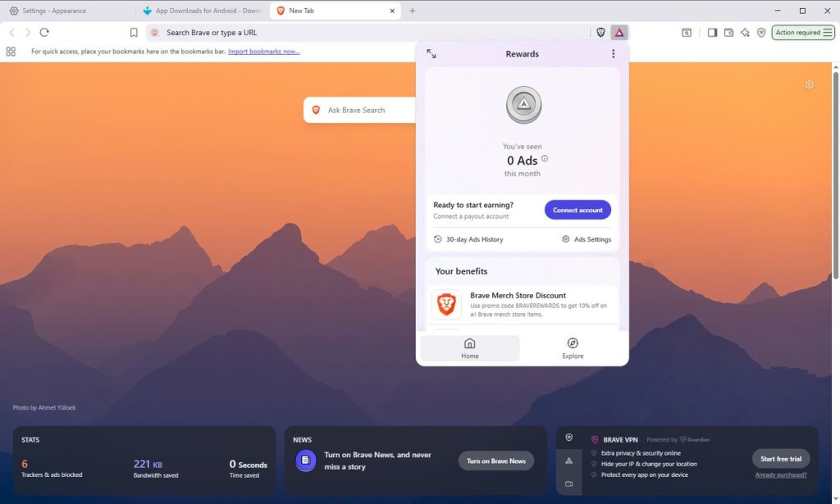This screenshot has width=840, height=504.
Task: Click the 6 Trackers & ads blocked stat
Action: pyautogui.click(x=52, y=468)
